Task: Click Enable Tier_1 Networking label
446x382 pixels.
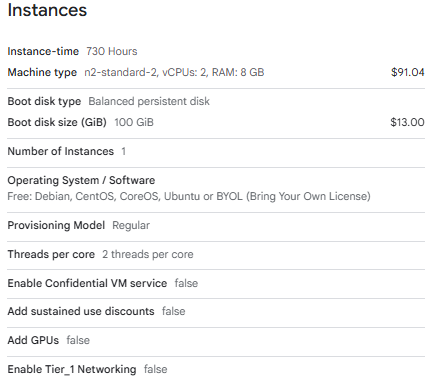Action: (72, 369)
